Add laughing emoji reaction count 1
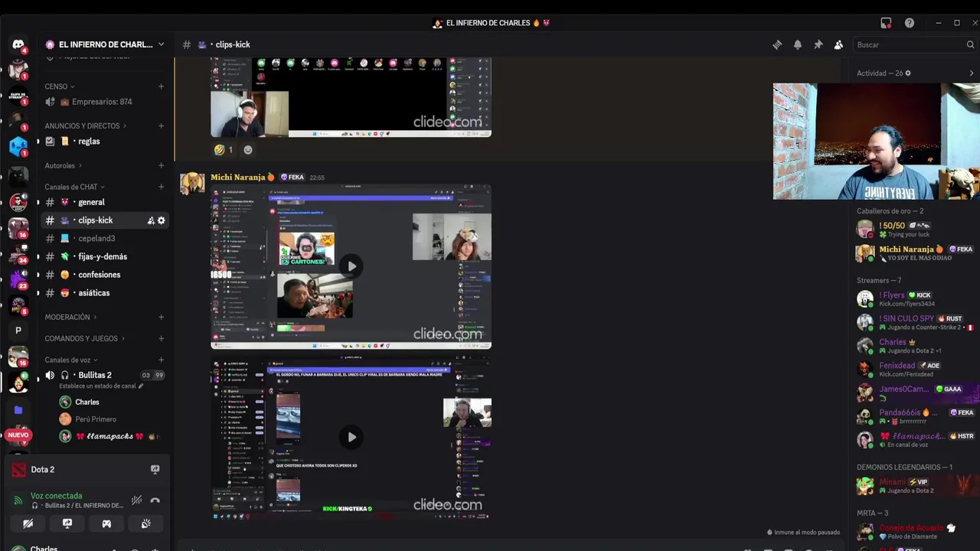Viewport: 980px width, 551px height. (224, 150)
